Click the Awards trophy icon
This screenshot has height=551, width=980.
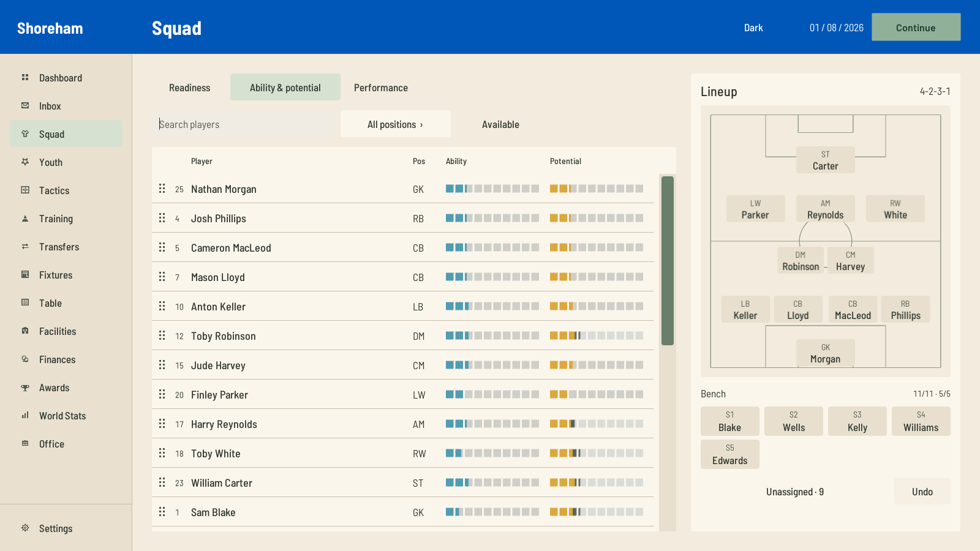tap(25, 387)
